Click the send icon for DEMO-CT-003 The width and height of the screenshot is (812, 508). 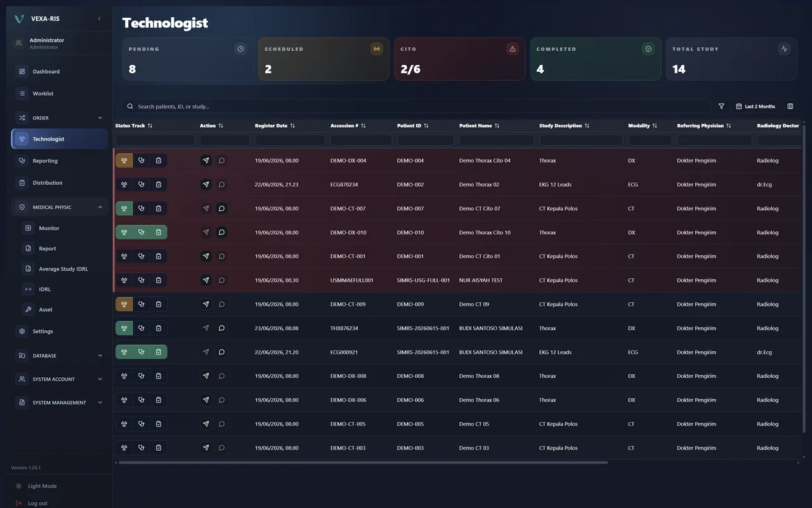(x=206, y=448)
